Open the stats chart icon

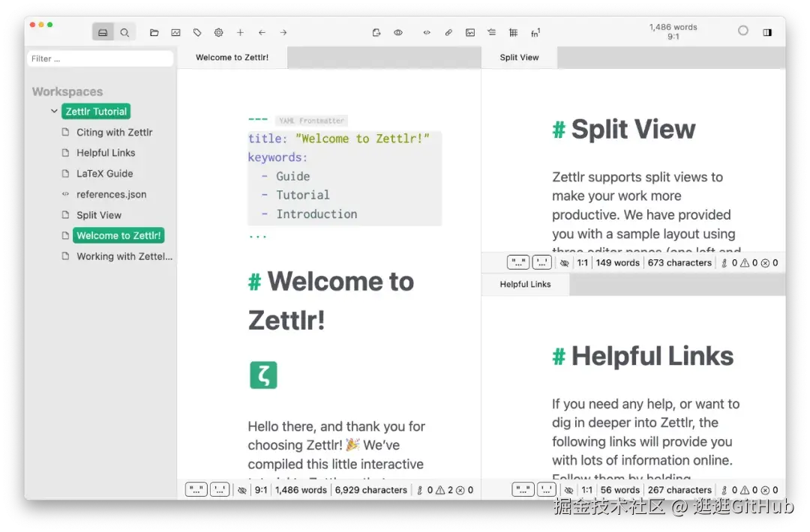pos(175,32)
